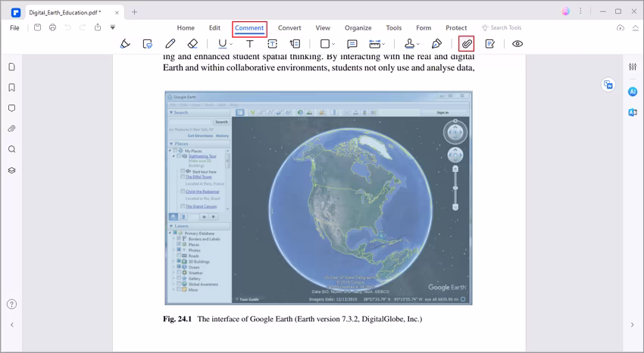Select the Text Callout tool
Viewport: 644px width, 353px height.
click(295, 43)
